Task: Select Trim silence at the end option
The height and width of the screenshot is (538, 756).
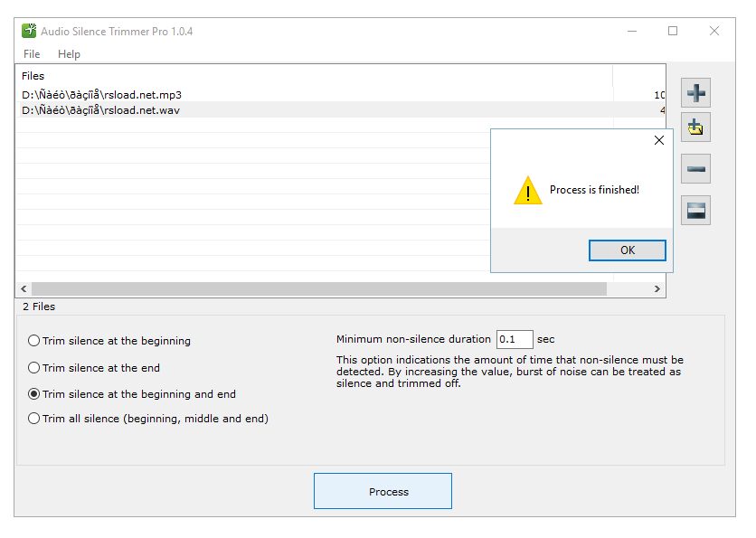Action: click(34, 368)
